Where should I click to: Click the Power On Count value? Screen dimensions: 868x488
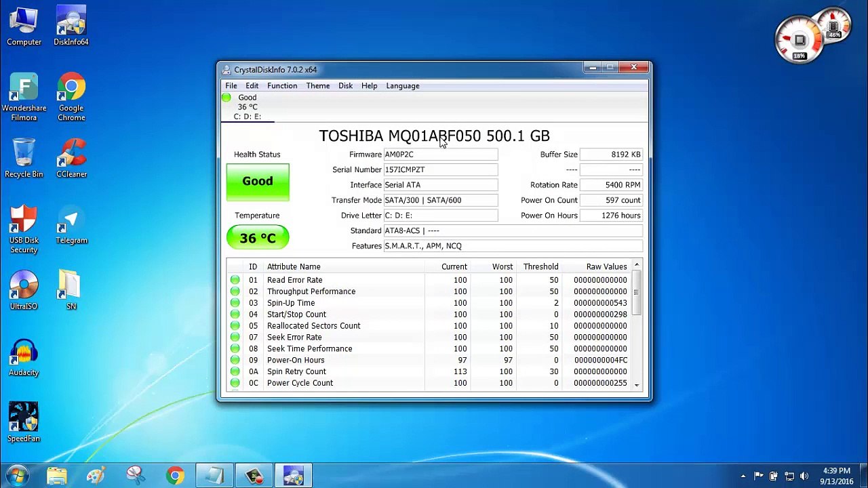(x=611, y=200)
